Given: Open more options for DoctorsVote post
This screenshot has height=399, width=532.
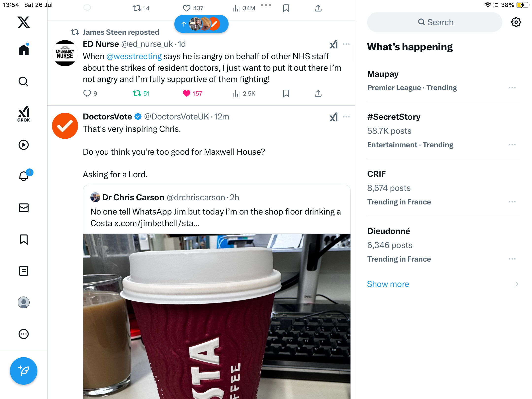Looking at the screenshot, I should (346, 117).
